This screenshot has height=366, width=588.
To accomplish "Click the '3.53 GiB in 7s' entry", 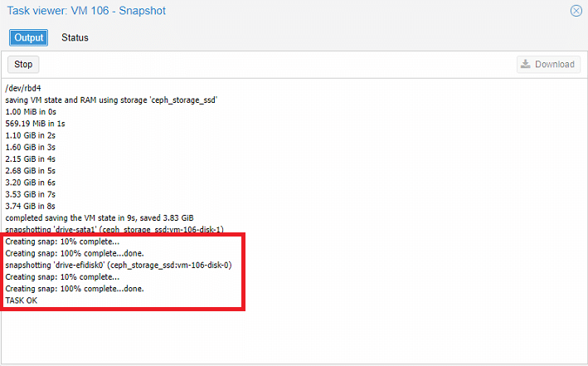I will [31, 194].
